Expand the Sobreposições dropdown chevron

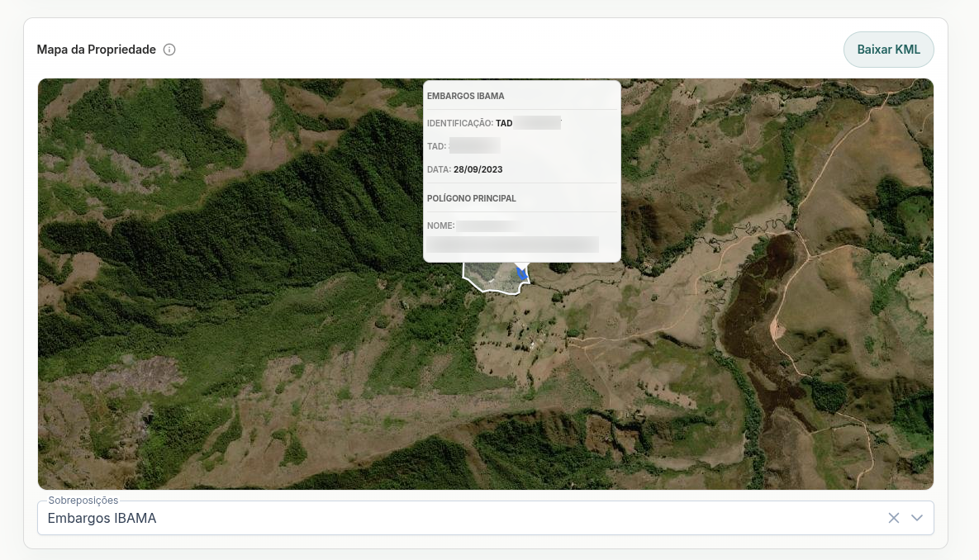click(x=916, y=518)
